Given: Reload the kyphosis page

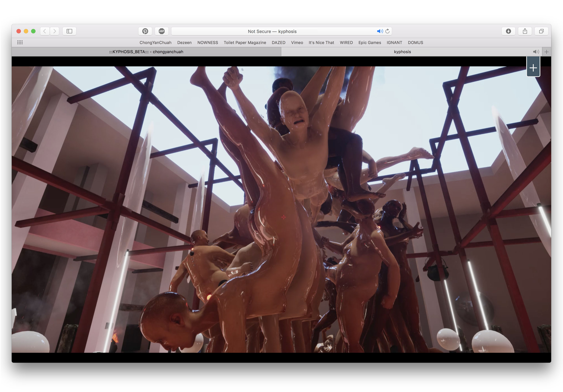Looking at the screenshot, I should click(x=387, y=31).
